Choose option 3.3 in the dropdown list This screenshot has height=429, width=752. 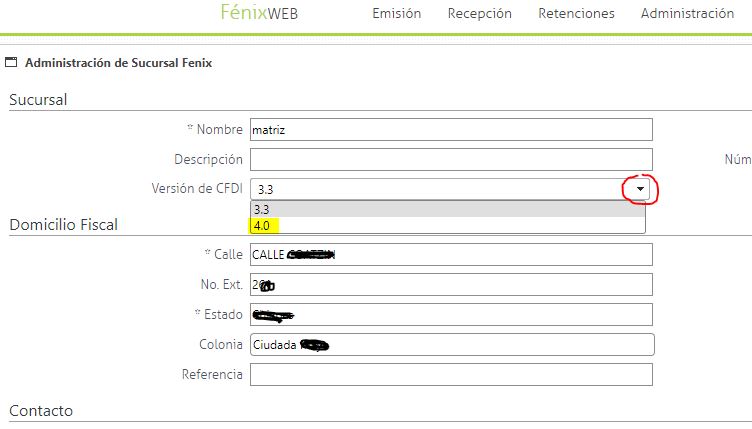447,209
